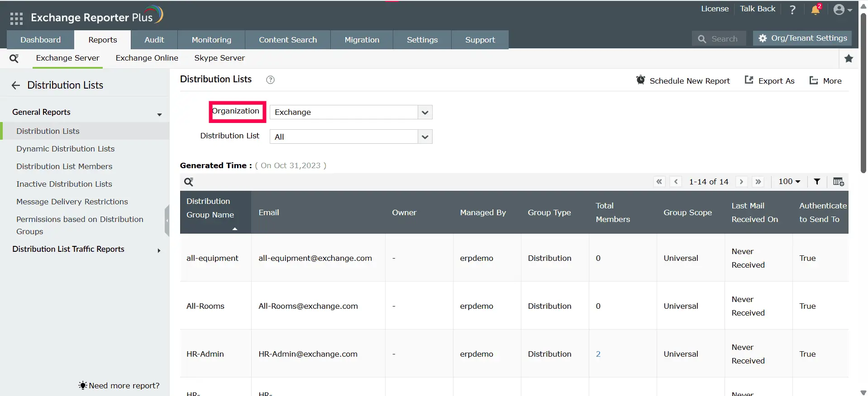Go to the previous page of results
Image resolution: width=868 pixels, height=396 pixels.
pyautogui.click(x=676, y=182)
